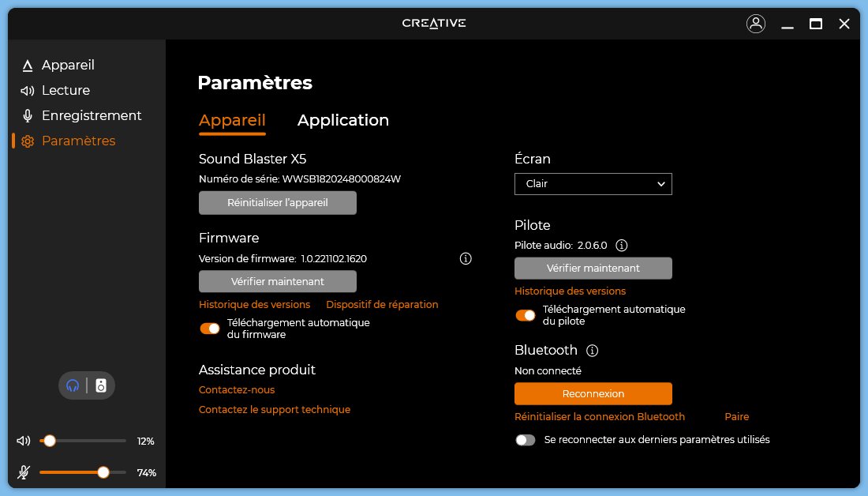Switch output to headphones icon
Image resolution: width=868 pixels, height=496 pixels.
tap(73, 385)
